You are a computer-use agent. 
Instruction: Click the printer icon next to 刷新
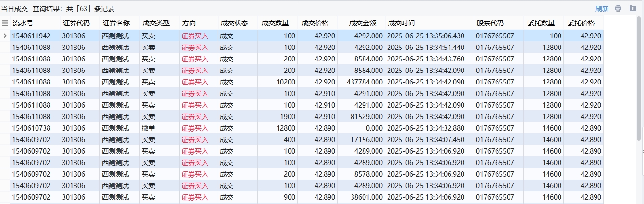point(618,8)
